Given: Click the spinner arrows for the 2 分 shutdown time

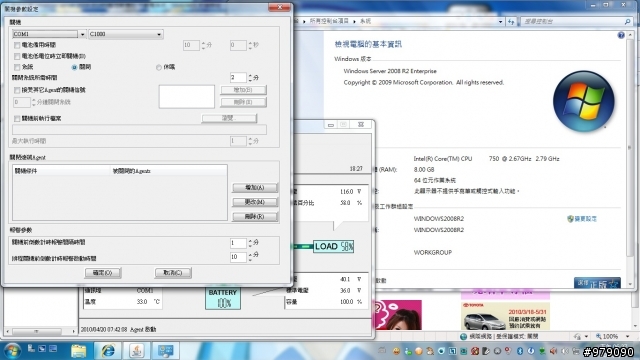Looking at the screenshot, I should [250, 78].
